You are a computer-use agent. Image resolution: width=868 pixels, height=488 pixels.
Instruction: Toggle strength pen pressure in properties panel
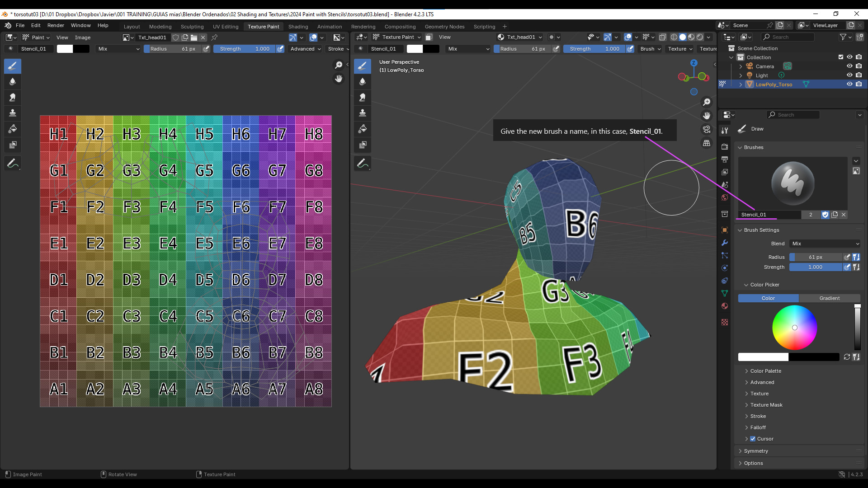847,267
